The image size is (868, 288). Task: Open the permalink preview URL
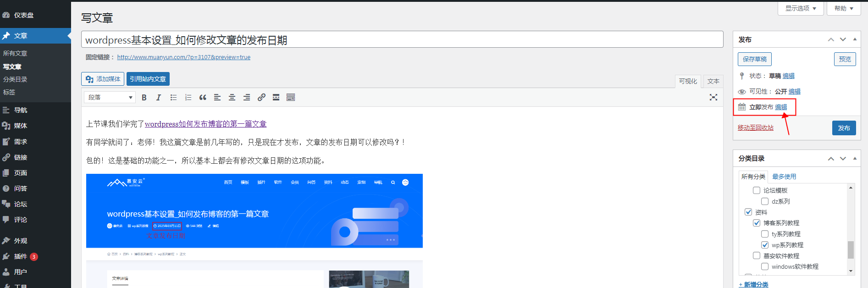pos(183,57)
